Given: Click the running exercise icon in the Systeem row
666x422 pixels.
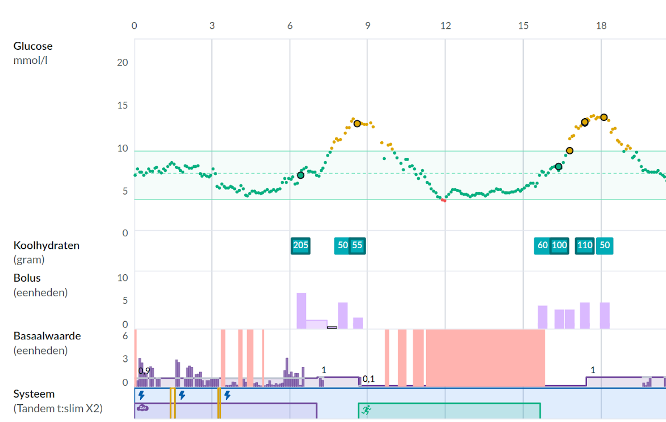Looking at the screenshot, I should coord(366,409).
